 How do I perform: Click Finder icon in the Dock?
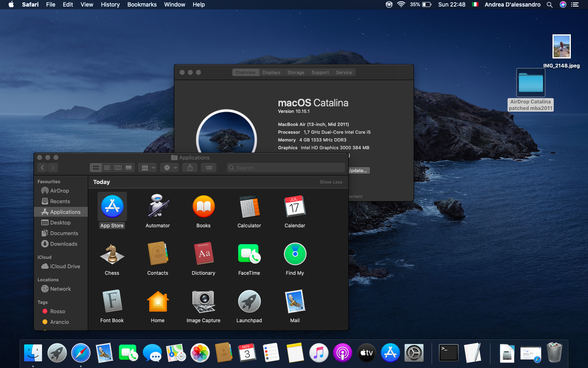point(33,352)
